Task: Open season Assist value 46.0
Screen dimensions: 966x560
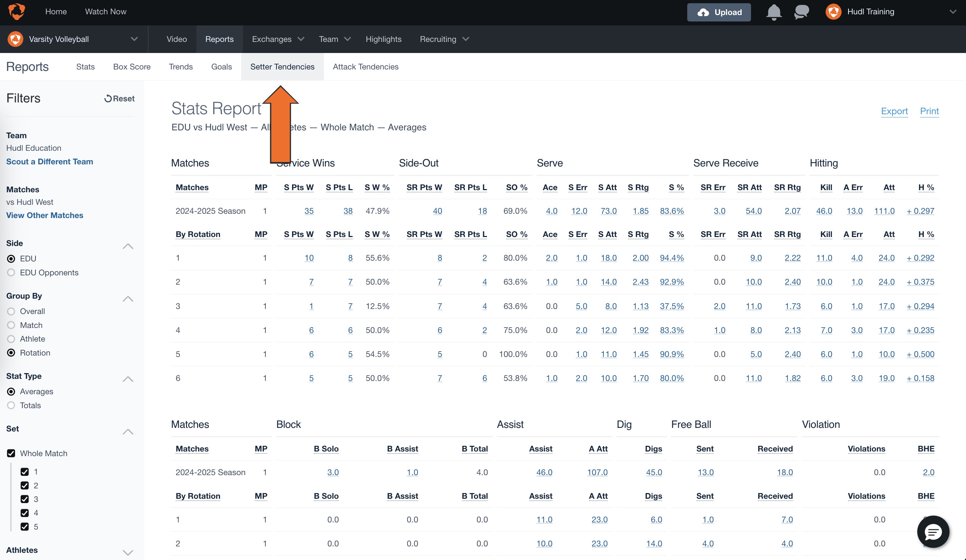Action: coord(544,472)
